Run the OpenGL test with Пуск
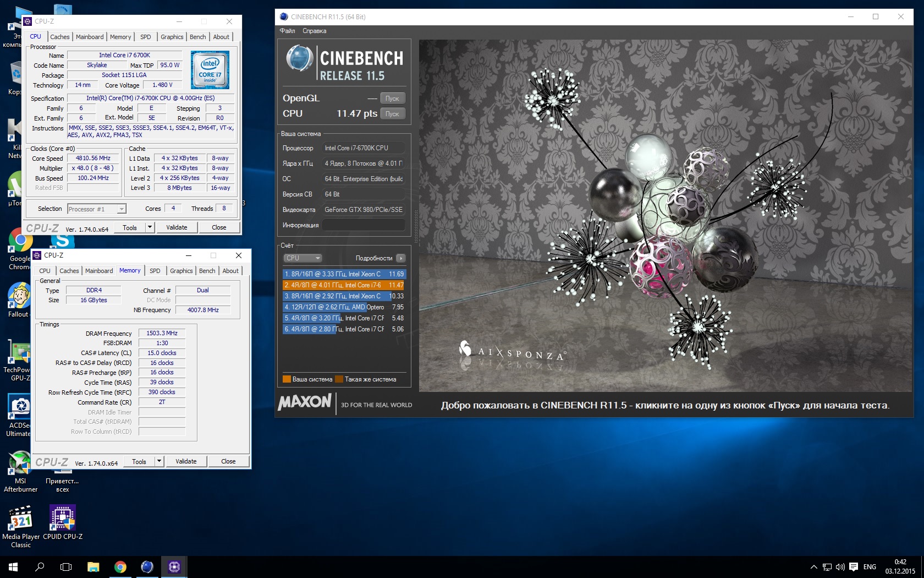Screen dimensions: 924x578 [x=392, y=99]
